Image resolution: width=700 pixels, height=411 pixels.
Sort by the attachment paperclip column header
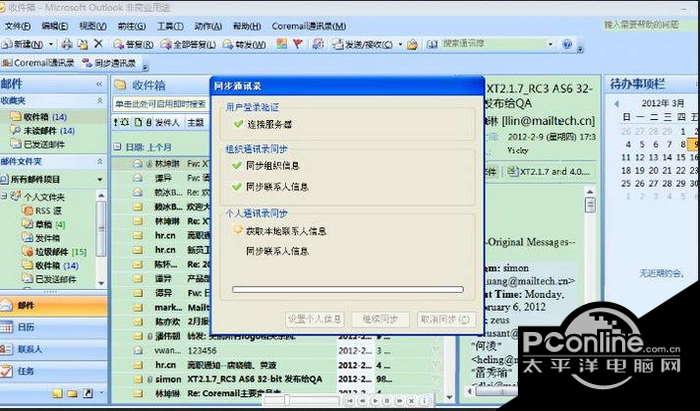click(149, 122)
